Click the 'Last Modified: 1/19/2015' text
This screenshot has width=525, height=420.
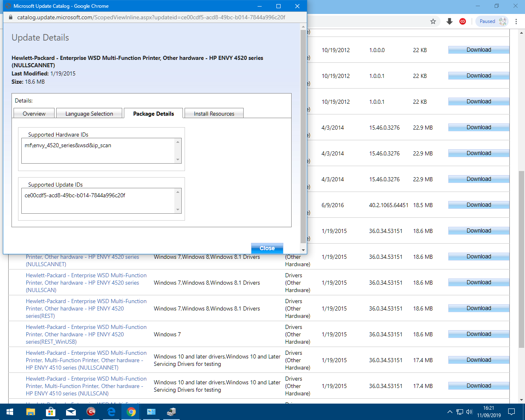(43, 73)
